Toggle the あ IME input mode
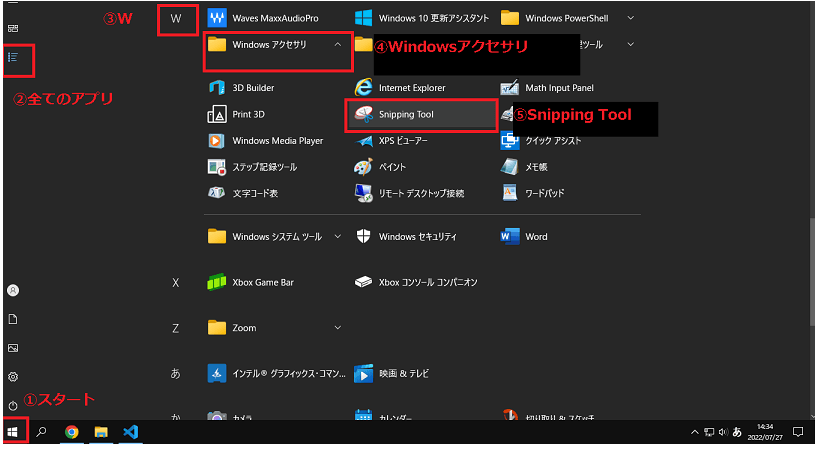 pos(737,432)
